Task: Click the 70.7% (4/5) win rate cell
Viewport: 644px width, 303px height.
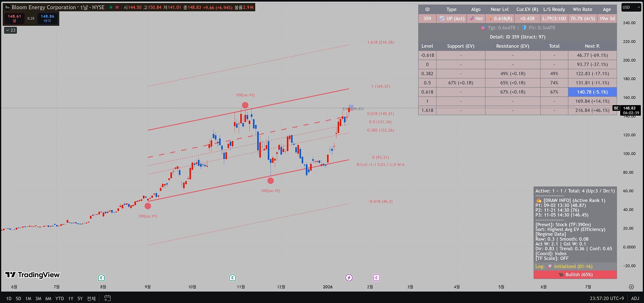Action: pyautogui.click(x=583, y=18)
